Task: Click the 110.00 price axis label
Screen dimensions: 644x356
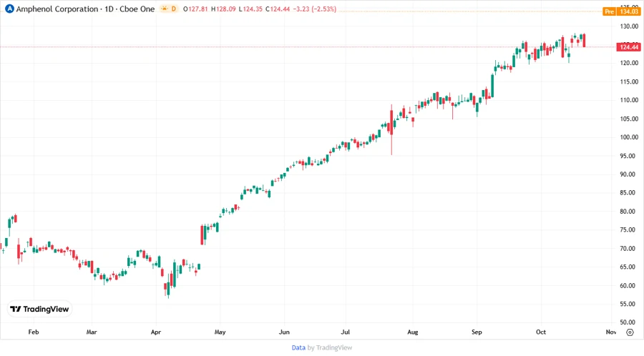Action: coord(629,100)
